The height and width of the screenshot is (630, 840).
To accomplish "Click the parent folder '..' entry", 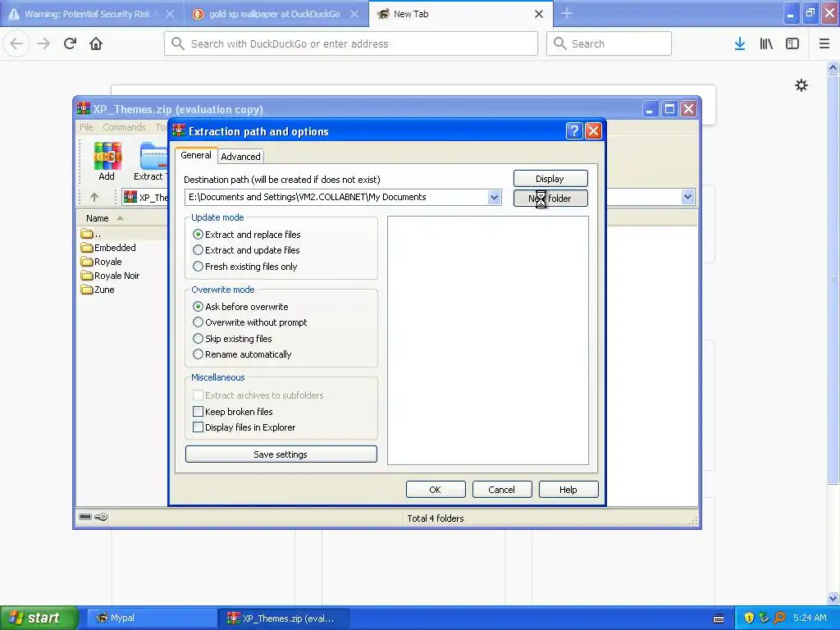I will click(x=91, y=234).
